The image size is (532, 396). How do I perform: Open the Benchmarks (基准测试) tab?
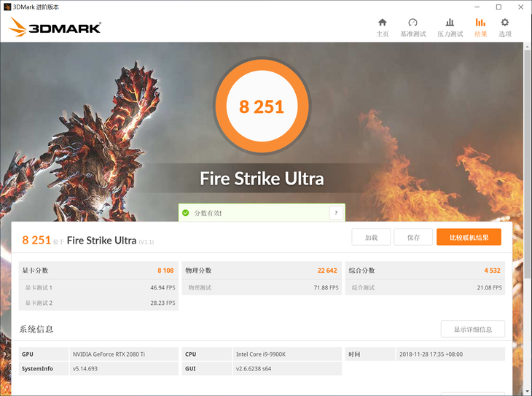point(413,28)
